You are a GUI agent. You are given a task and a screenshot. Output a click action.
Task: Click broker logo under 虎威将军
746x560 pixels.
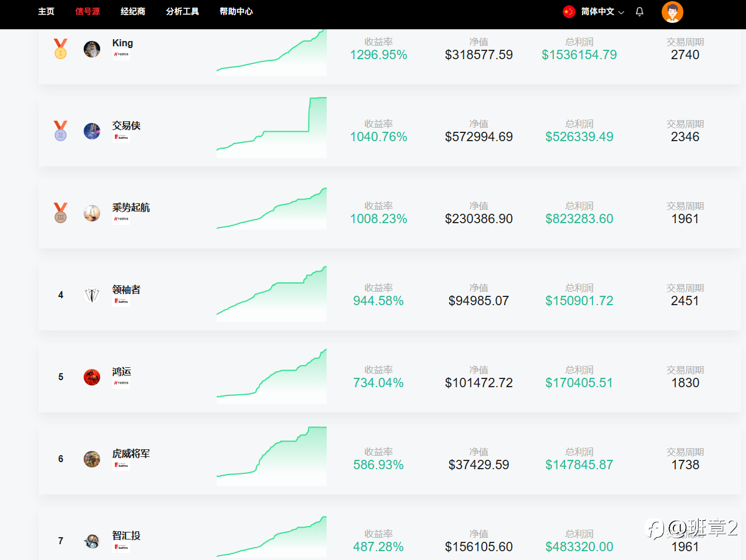tap(121, 465)
